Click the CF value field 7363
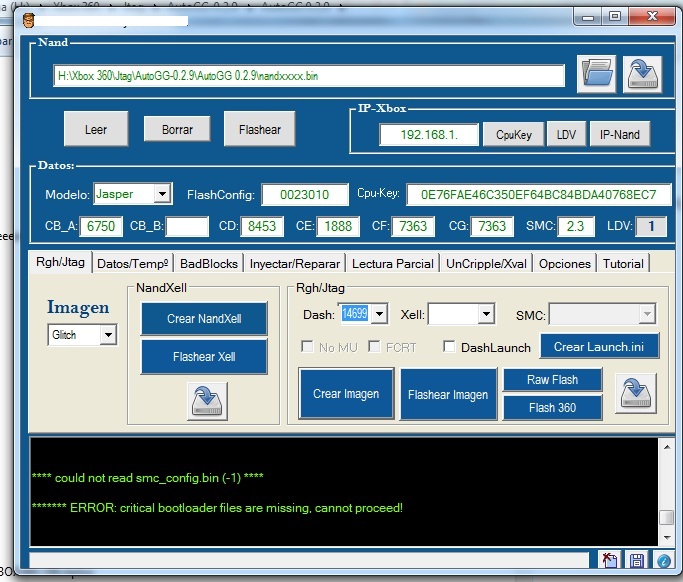 (x=413, y=226)
